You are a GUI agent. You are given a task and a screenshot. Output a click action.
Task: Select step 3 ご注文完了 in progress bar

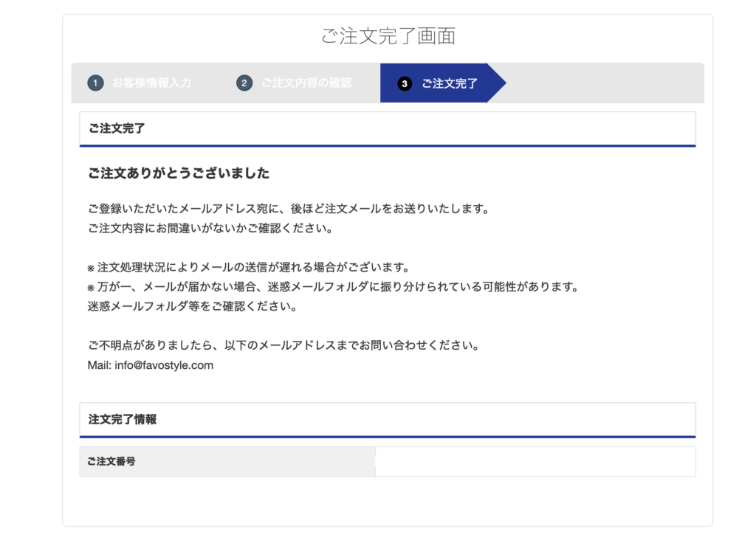443,83
